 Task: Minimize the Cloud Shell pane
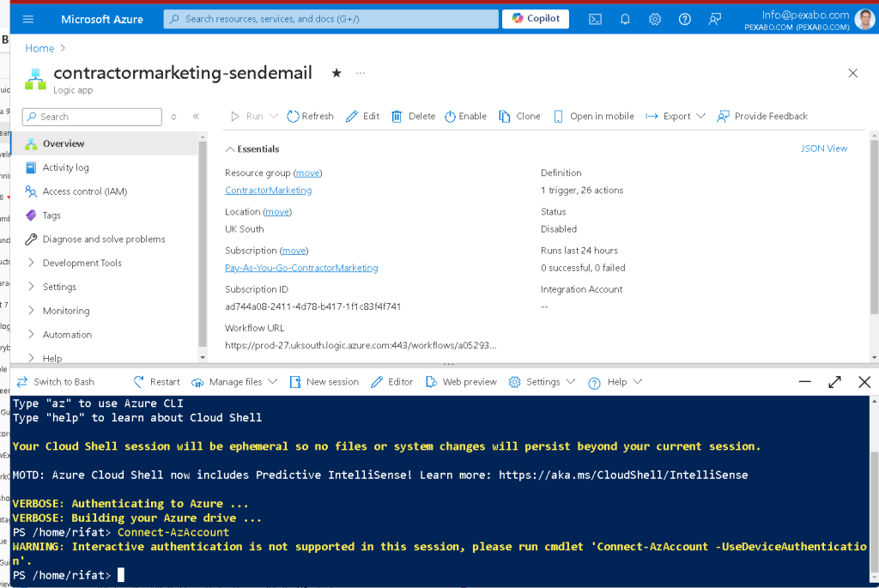804,382
